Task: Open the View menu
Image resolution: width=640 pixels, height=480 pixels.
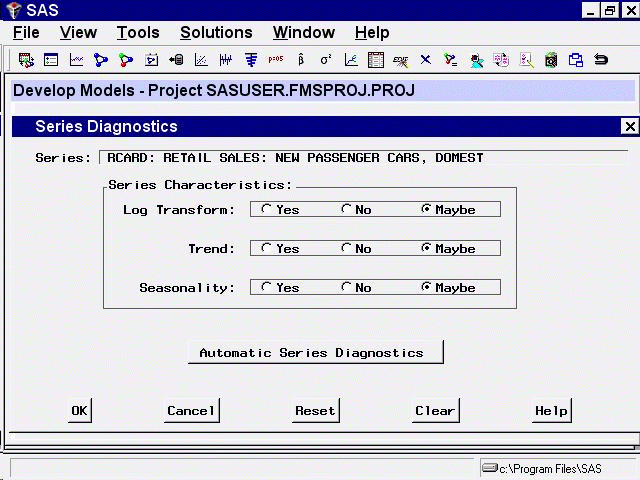Action: pos(78,33)
